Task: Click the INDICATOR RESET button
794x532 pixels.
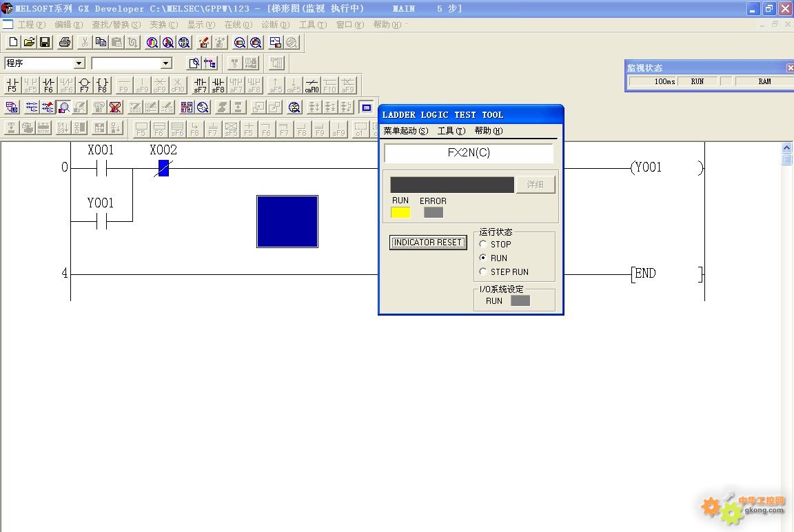Action: pyautogui.click(x=428, y=243)
